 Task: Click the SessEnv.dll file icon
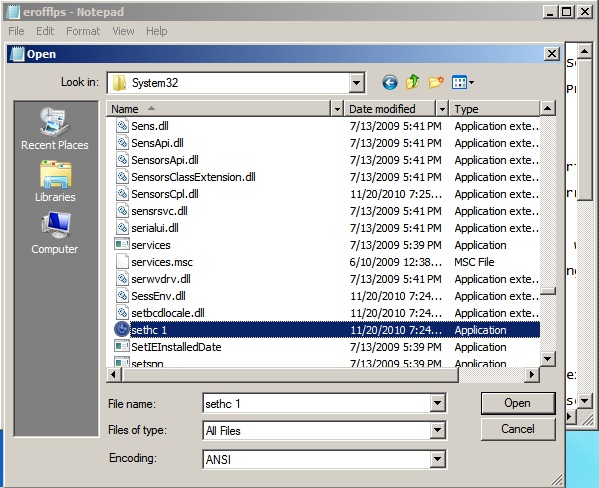tap(122, 296)
